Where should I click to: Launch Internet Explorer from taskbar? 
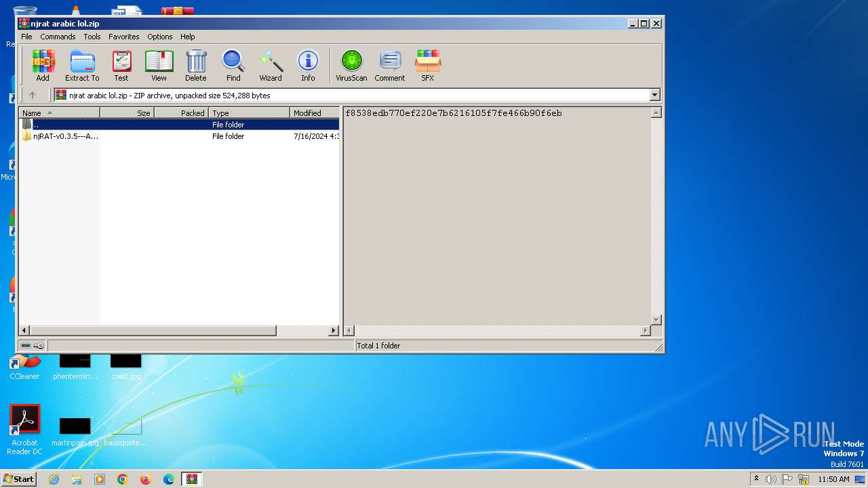point(54,479)
